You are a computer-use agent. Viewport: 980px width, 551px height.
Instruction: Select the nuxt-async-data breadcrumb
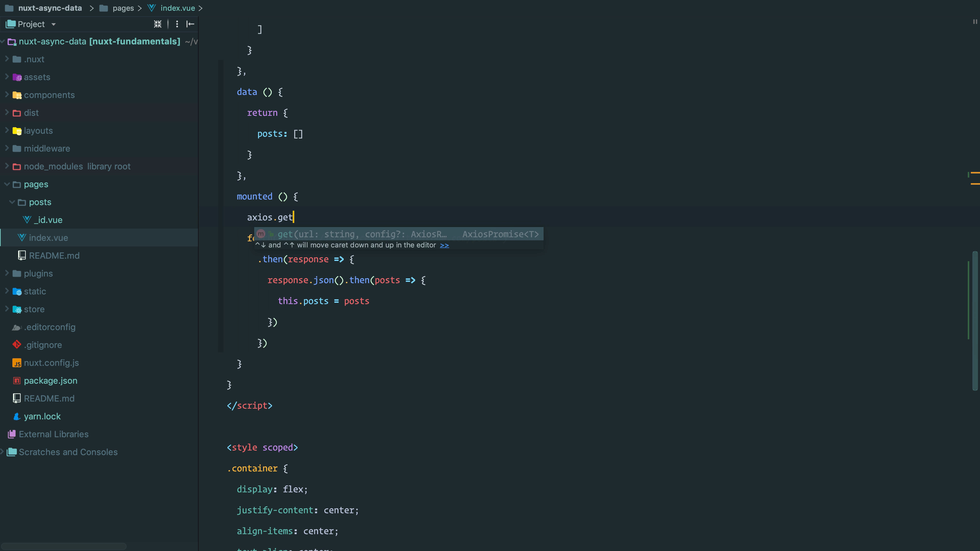tap(50, 8)
